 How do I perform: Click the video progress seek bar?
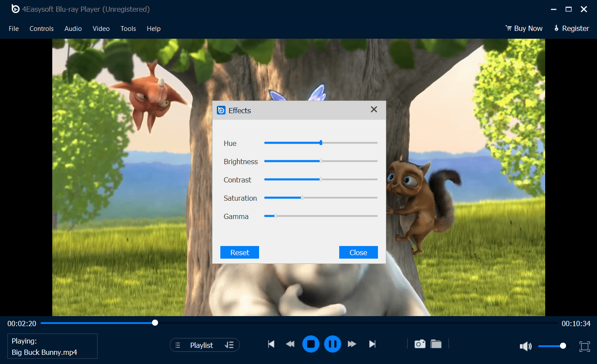[x=299, y=323]
